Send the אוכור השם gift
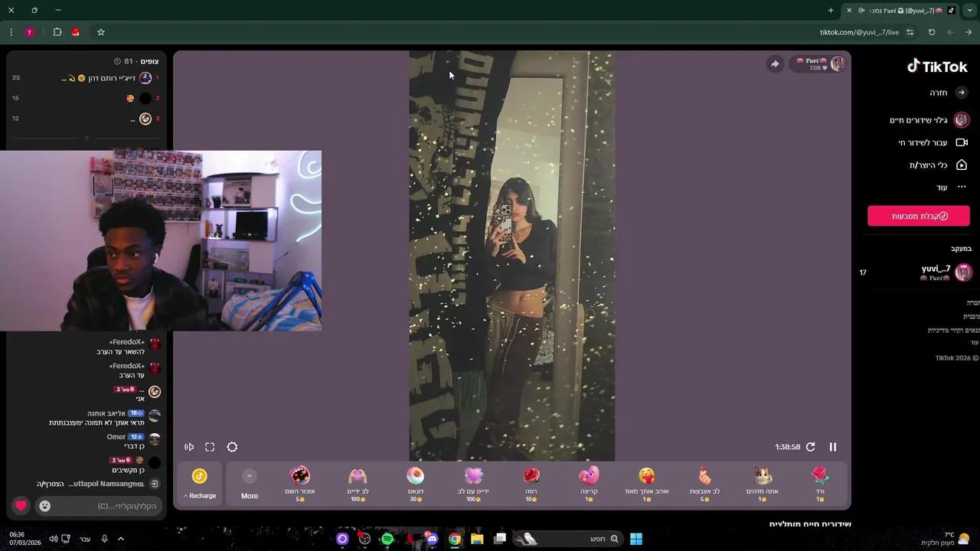The image size is (980, 551). (300, 484)
